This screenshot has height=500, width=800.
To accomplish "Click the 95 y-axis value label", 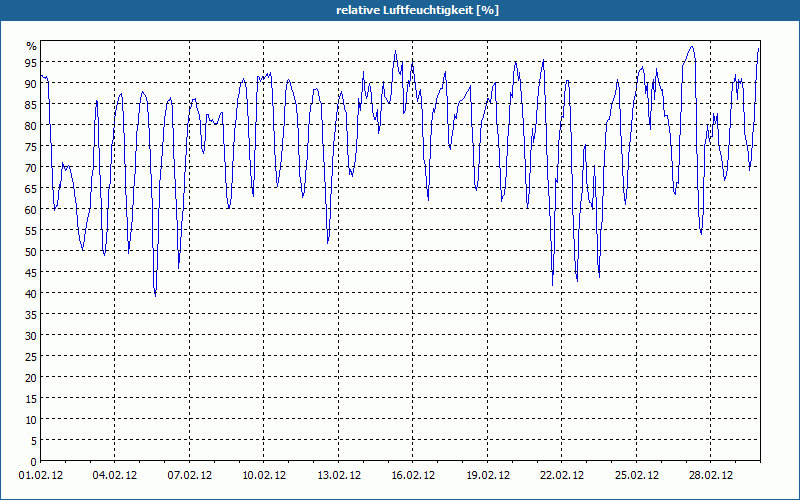I will 31,63.
